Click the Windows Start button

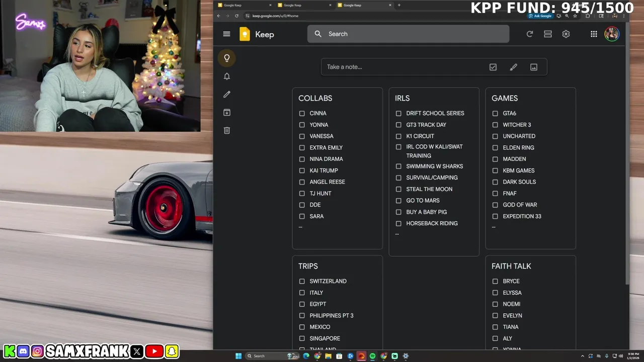click(x=238, y=356)
